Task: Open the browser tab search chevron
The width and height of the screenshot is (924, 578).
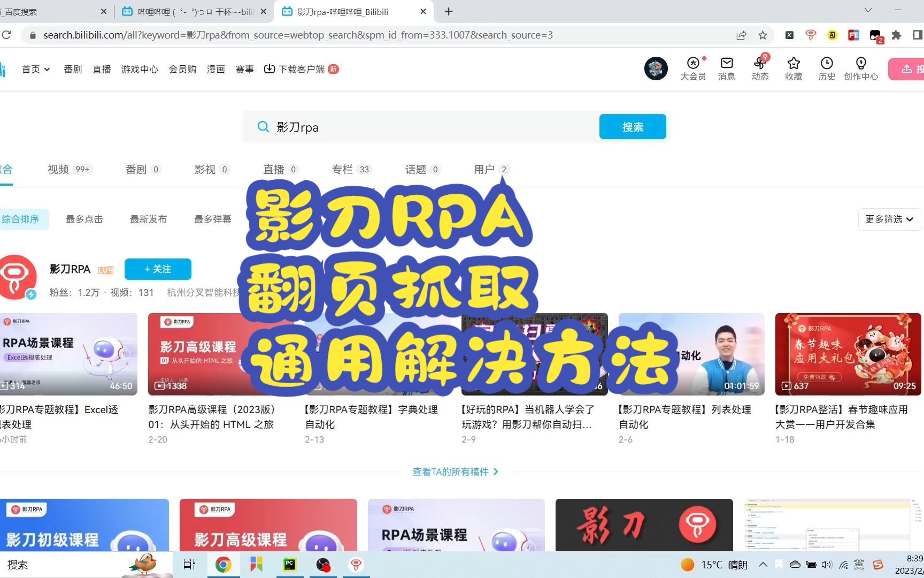Action: pos(867,10)
